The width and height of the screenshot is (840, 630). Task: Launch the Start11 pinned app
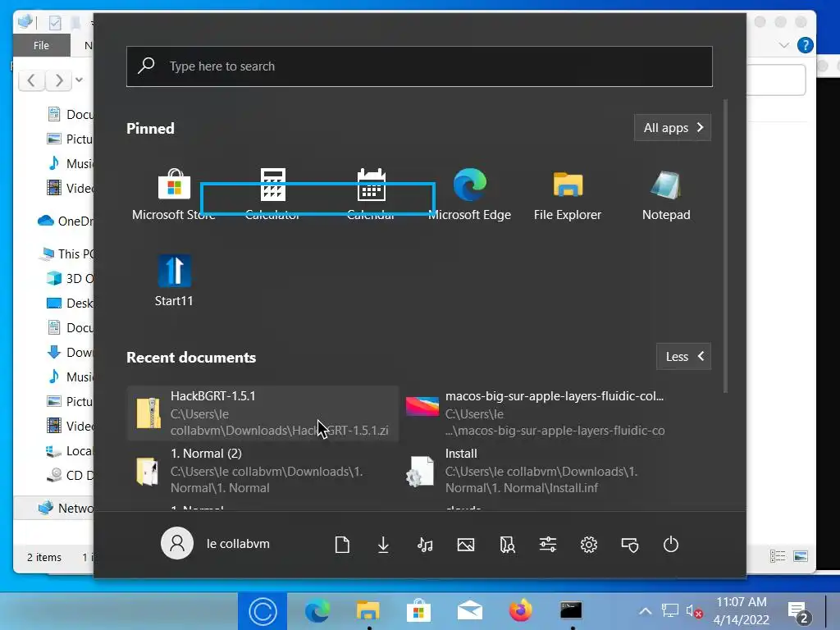tap(174, 281)
